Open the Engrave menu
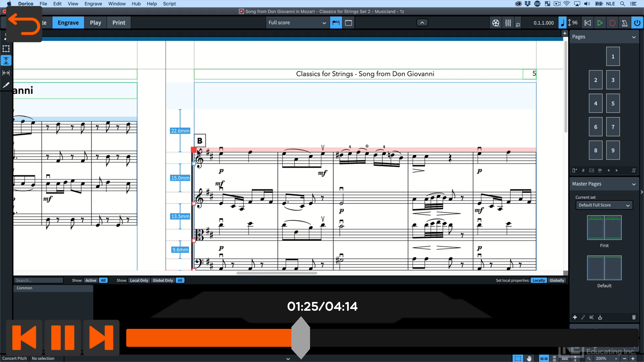Image resolution: width=644 pixels, height=362 pixels. point(93,4)
